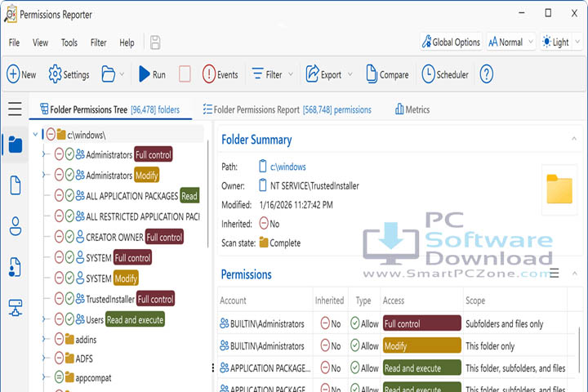
Task: Open the Export dropdown arrow
Action: 350,74
